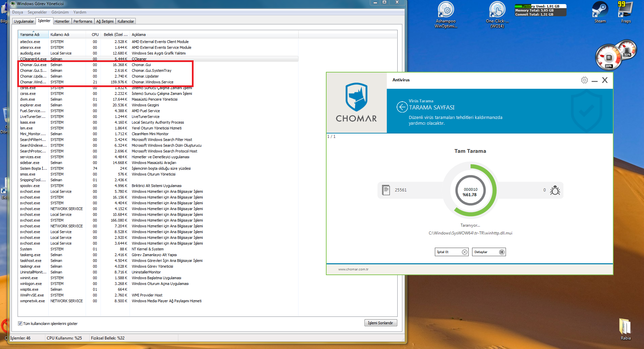Click İşlemi Sonlandır button
The height and width of the screenshot is (349, 644).
coord(380,323)
